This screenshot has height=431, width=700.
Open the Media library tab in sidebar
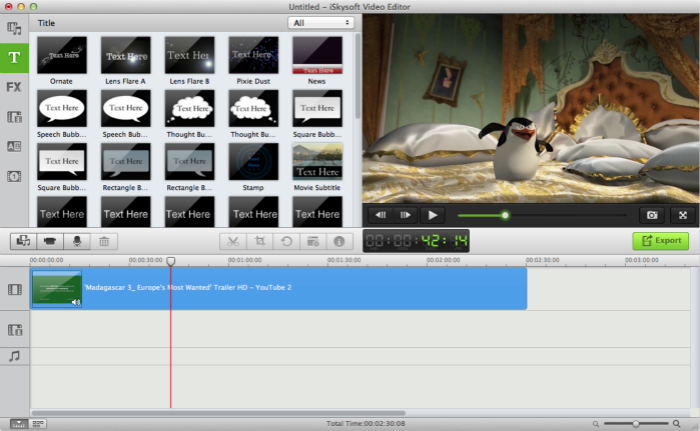[14, 29]
